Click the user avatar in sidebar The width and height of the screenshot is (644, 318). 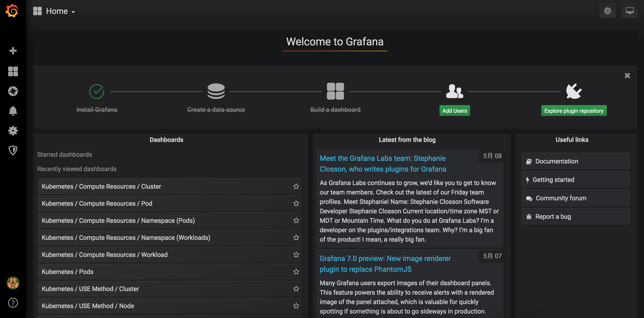click(13, 283)
